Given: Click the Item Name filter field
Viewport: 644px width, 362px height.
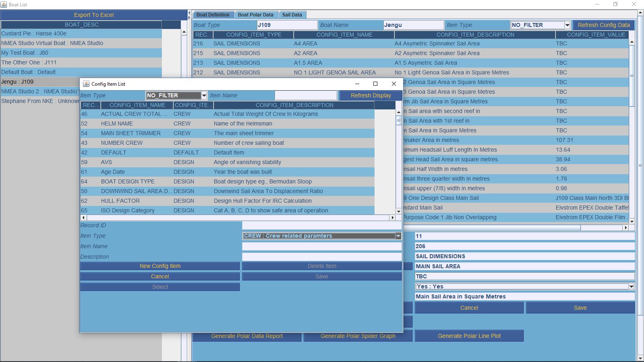Looking at the screenshot, I should [x=306, y=95].
